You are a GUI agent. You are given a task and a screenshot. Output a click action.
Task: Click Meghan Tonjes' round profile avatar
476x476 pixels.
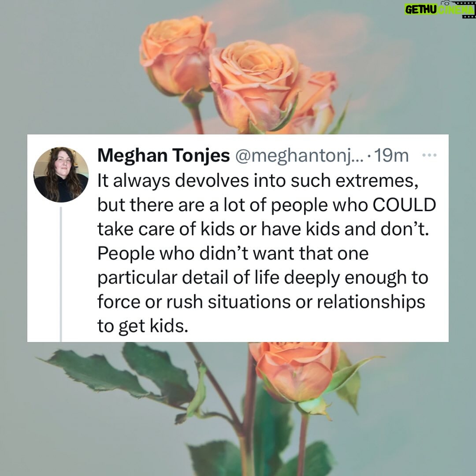(x=61, y=175)
